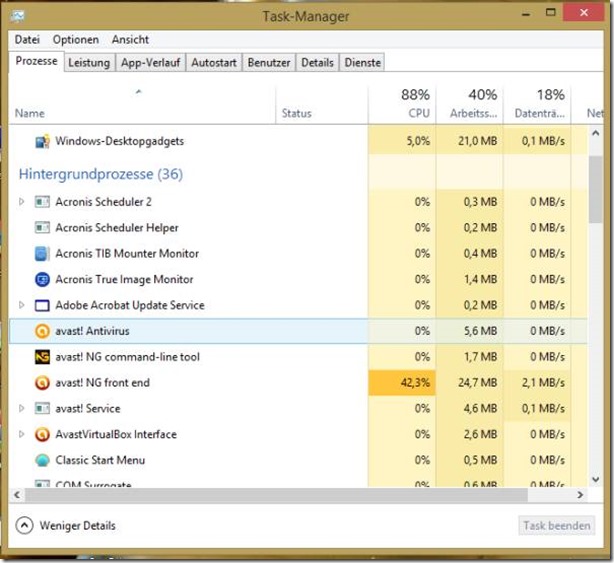Open the Datei menu
Screen dimensions: 614x563
[27, 40]
